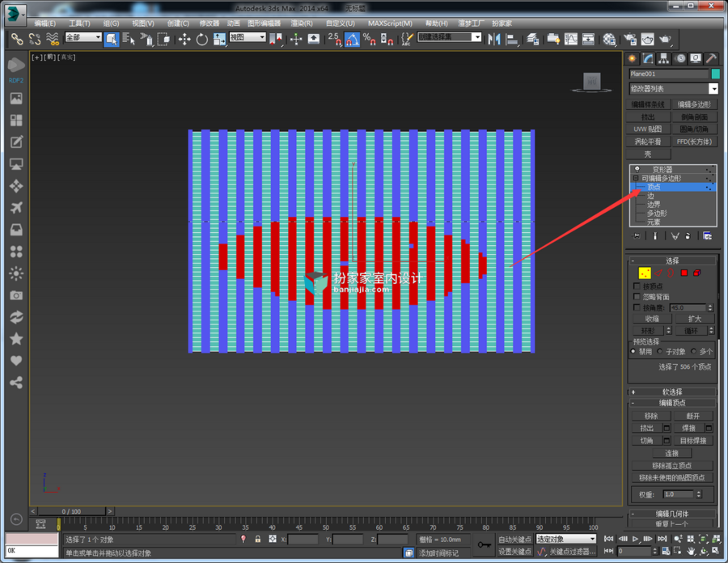
Task: Open the 创建(C) menu
Action: [x=178, y=23]
